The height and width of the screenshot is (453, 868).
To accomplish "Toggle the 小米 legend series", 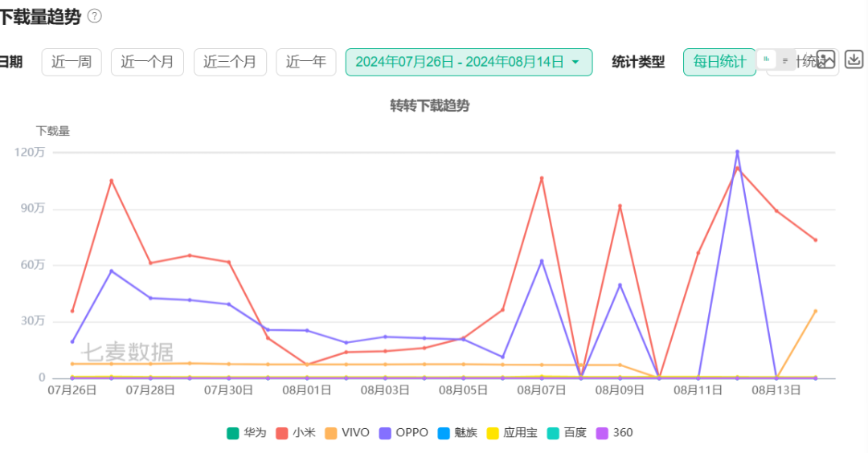I will pos(282,433).
